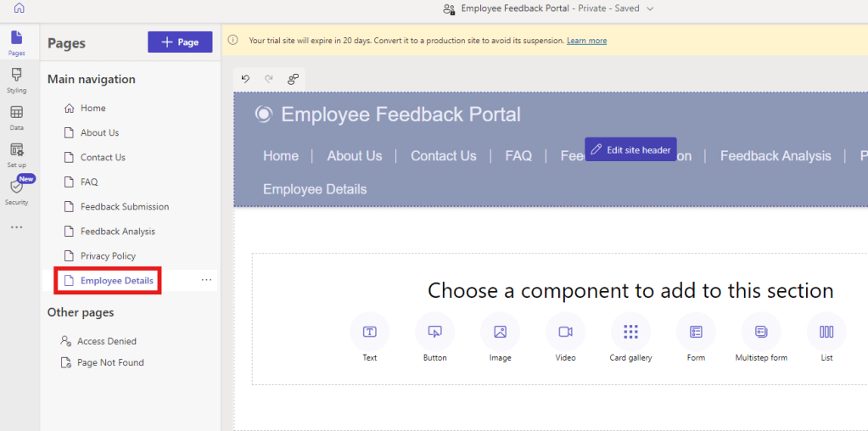Click the + Page button
Image resolution: width=868 pixels, height=431 pixels.
(180, 42)
